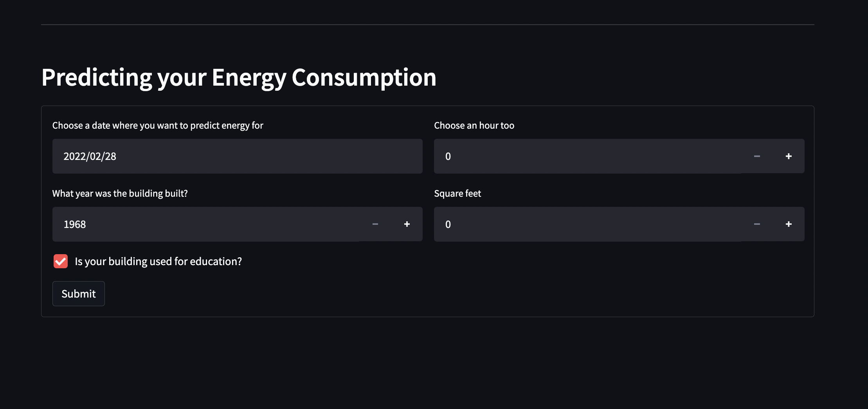868x409 pixels.
Task: Increment the building year with plus icon
Action: click(407, 224)
